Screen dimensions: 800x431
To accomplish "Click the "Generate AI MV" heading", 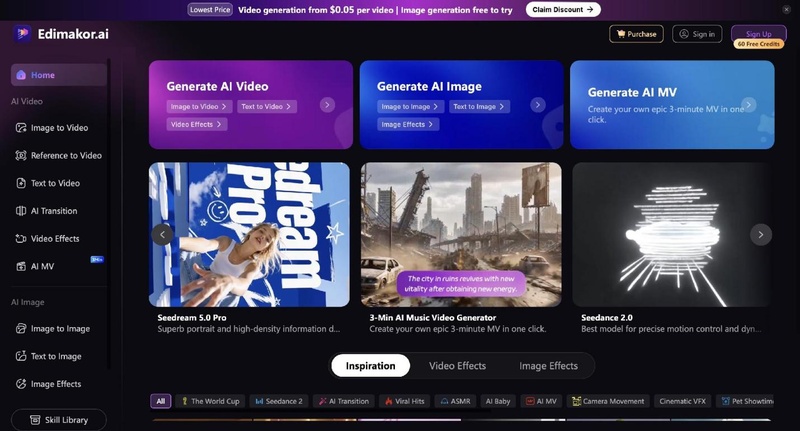I will (632, 92).
